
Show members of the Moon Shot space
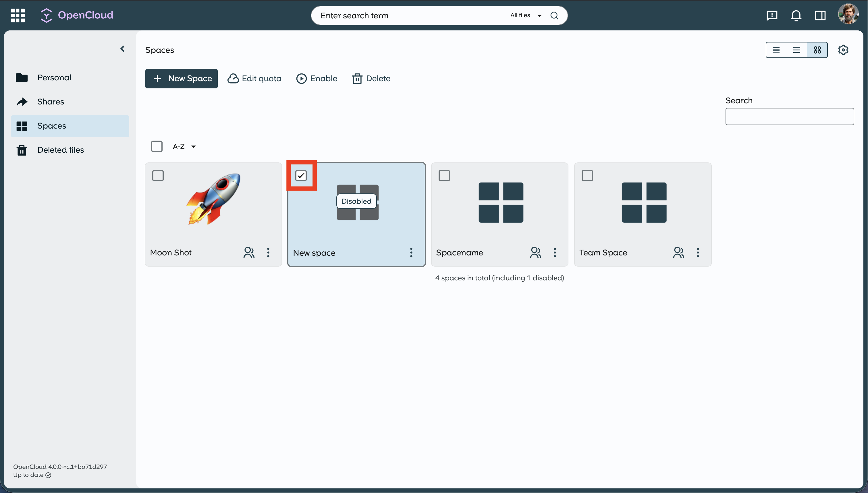[249, 252]
